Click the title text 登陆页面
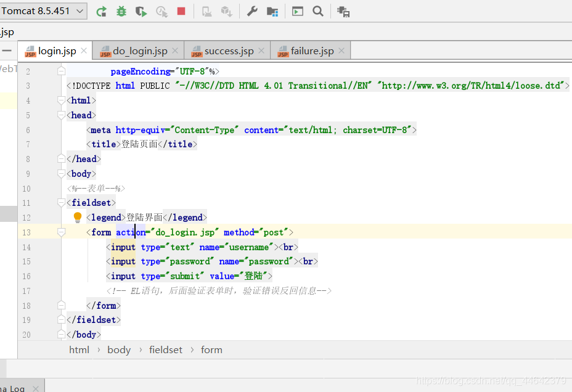This screenshot has width=572, height=392. (x=139, y=144)
